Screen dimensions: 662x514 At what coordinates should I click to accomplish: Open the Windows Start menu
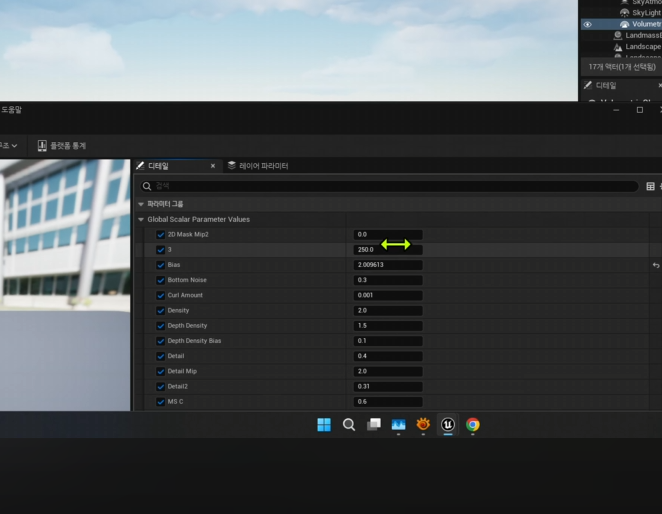[324, 424]
